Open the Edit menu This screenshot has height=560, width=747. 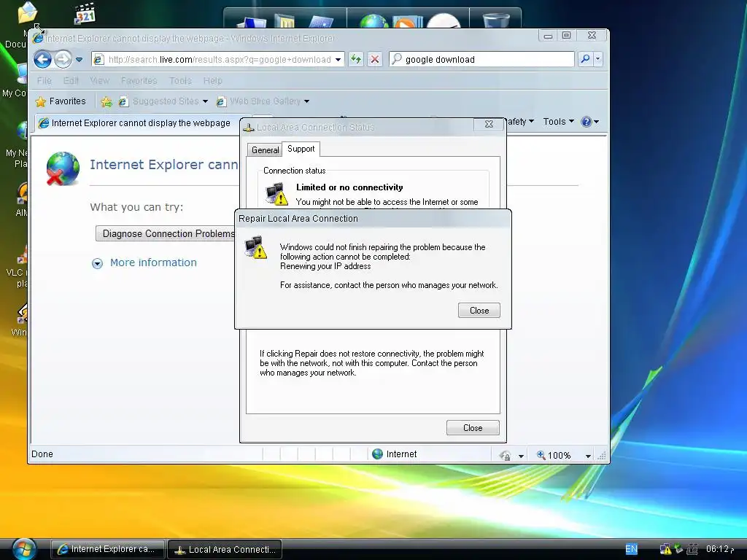pos(71,80)
